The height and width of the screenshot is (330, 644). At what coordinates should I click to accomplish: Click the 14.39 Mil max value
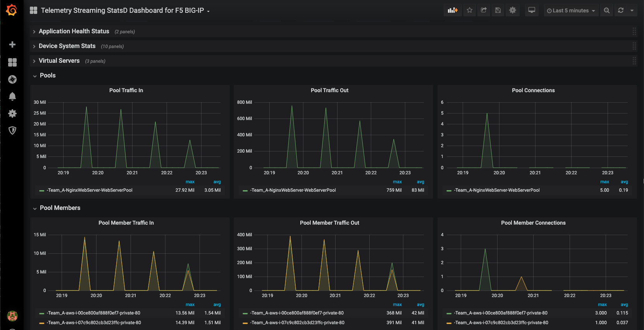185,323
